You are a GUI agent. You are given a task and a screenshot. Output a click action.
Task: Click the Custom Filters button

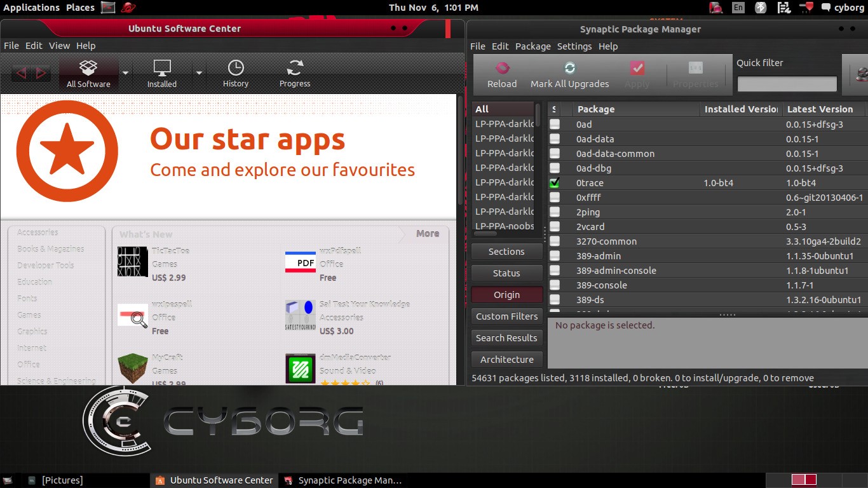506,316
